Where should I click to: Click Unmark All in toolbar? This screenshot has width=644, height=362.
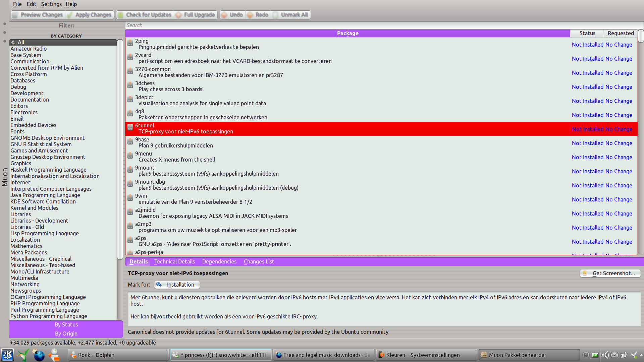(291, 15)
